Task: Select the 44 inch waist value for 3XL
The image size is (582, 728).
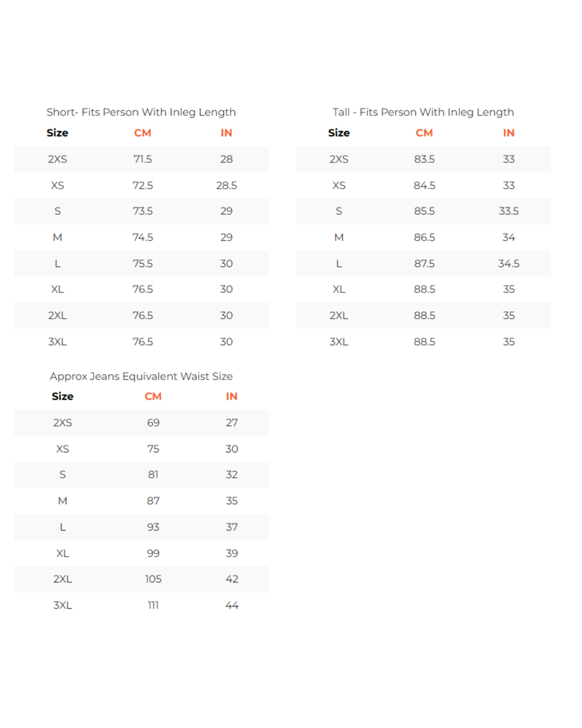Action: 232,605
